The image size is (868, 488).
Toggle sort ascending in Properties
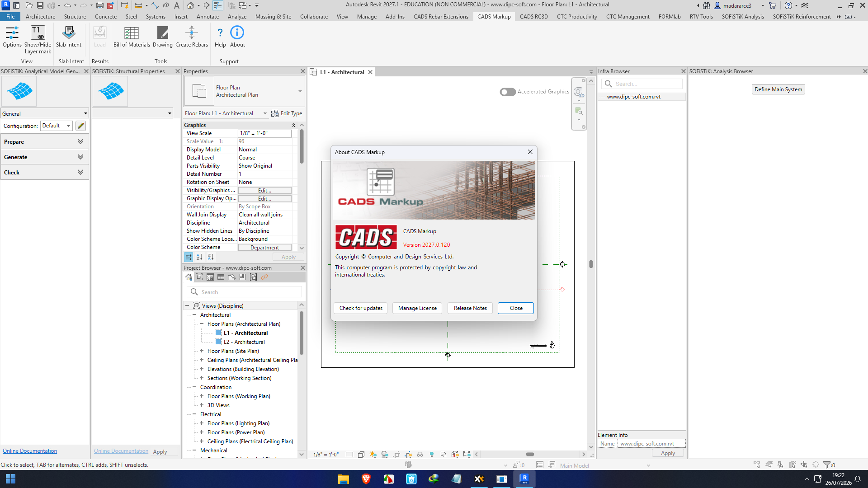pos(199,257)
